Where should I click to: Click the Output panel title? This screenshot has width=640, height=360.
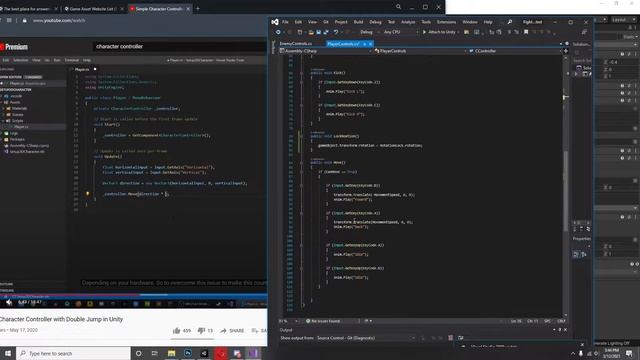point(286,330)
